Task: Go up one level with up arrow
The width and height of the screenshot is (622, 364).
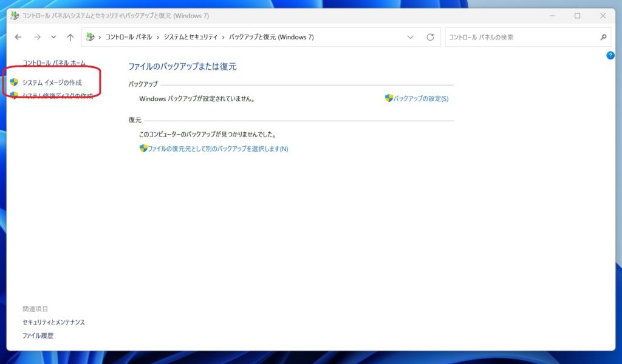Action: click(x=70, y=37)
